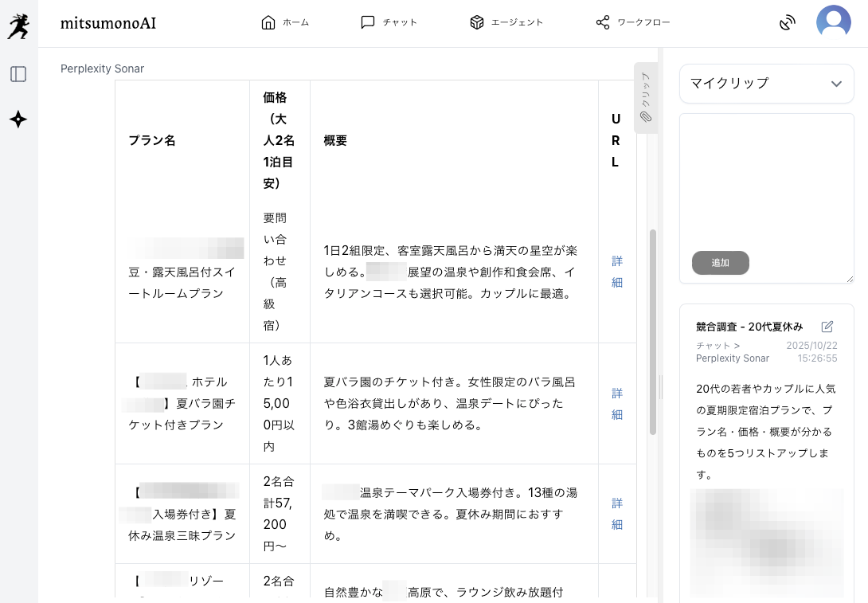868x603 pixels.
Task: Open the user profile avatar
Action: 833,22
